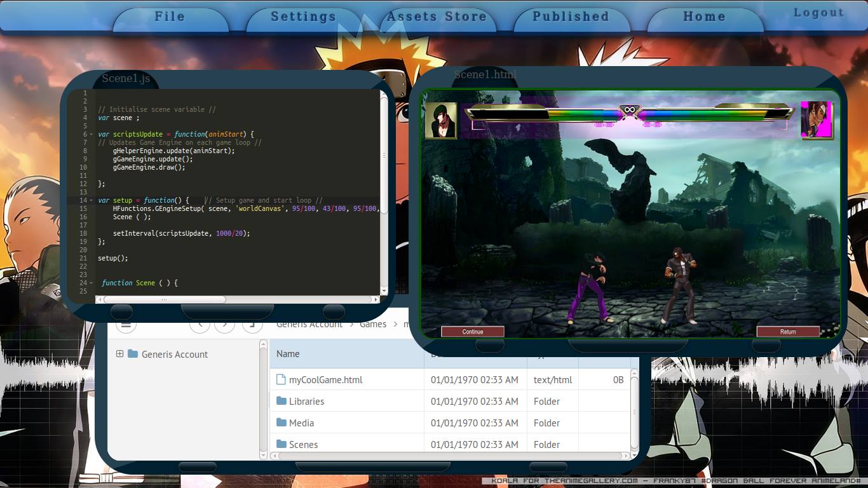Click the Generis Account breadcrumb

309,325
